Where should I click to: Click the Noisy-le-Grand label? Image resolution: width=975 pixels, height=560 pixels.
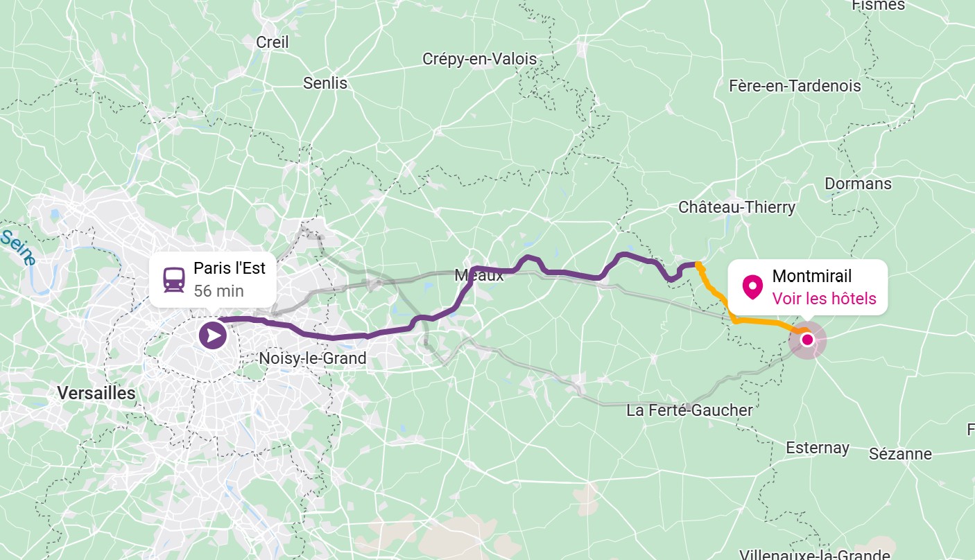(x=312, y=358)
